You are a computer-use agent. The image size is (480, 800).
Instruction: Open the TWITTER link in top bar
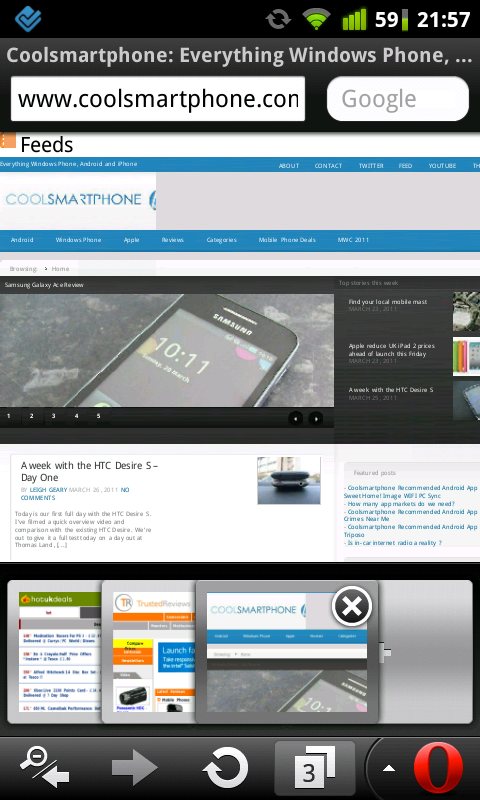click(371, 166)
